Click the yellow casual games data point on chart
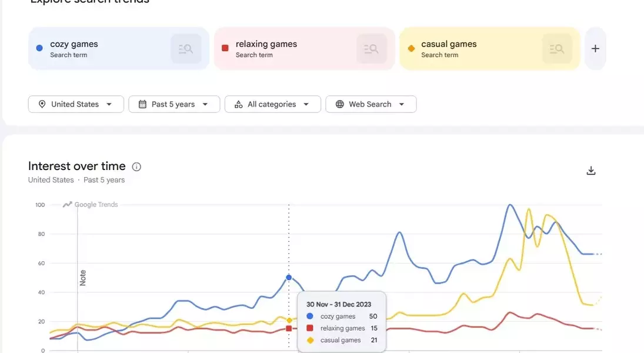 pos(289,320)
